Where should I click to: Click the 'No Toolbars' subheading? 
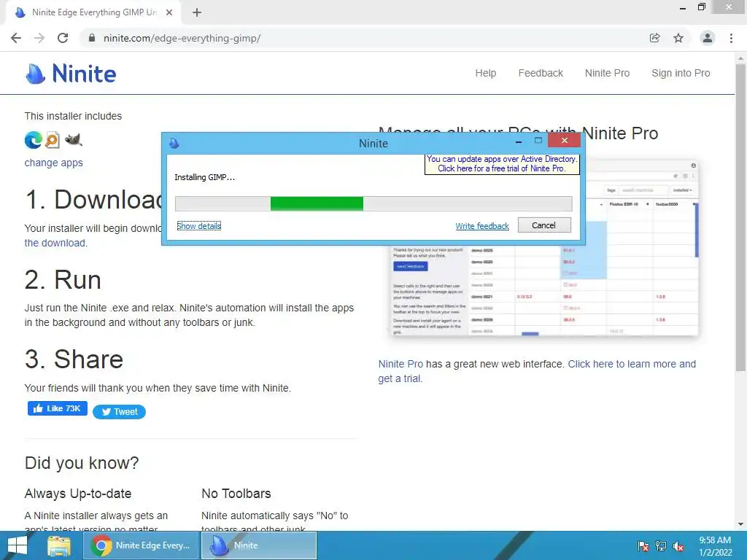236,494
